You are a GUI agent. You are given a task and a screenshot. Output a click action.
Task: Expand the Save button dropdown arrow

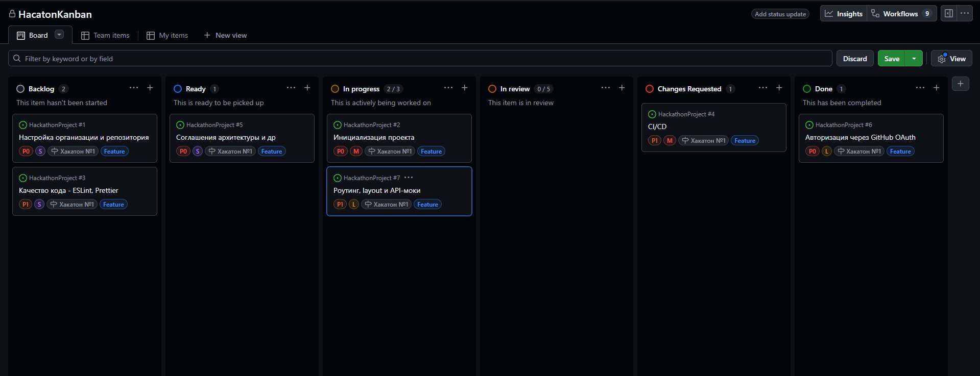[914, 59]
